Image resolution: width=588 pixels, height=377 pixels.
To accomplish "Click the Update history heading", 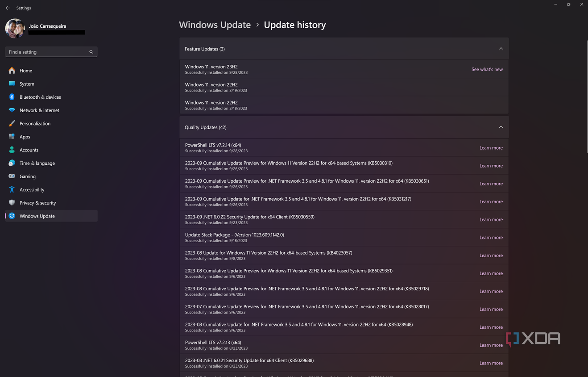I will click(x=295, y=25).
